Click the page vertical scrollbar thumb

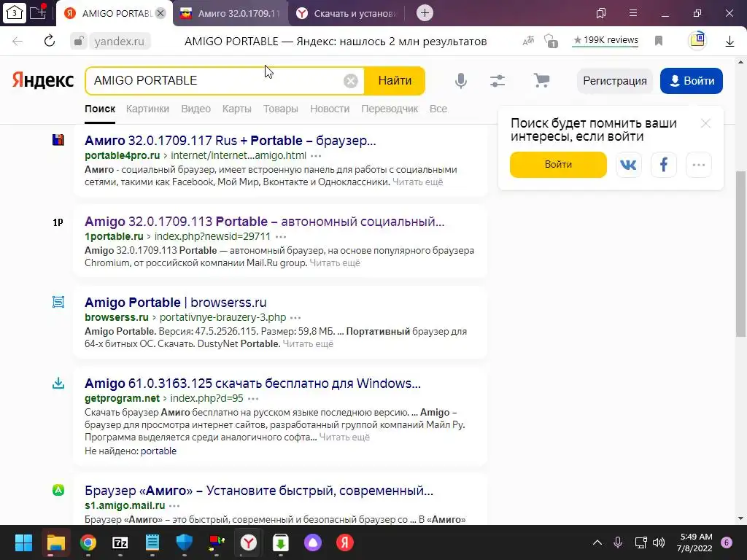pyautogui.click(x=741, y=253)
